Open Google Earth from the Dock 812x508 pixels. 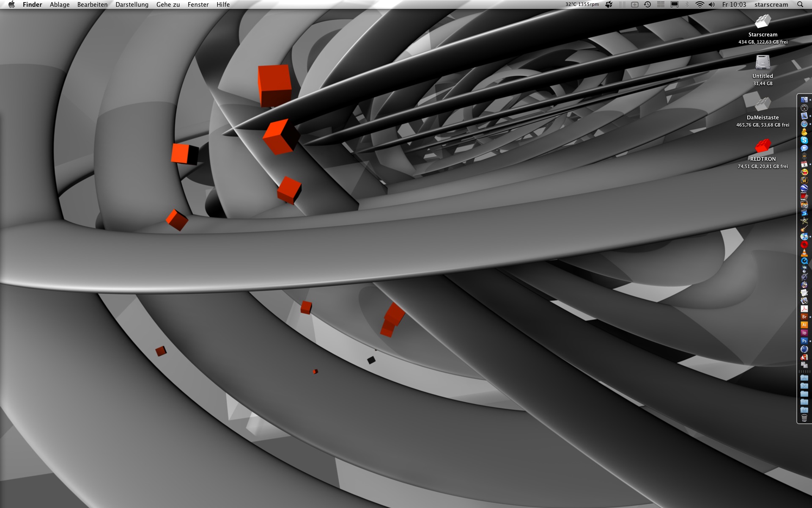click(x=804, y=188)
